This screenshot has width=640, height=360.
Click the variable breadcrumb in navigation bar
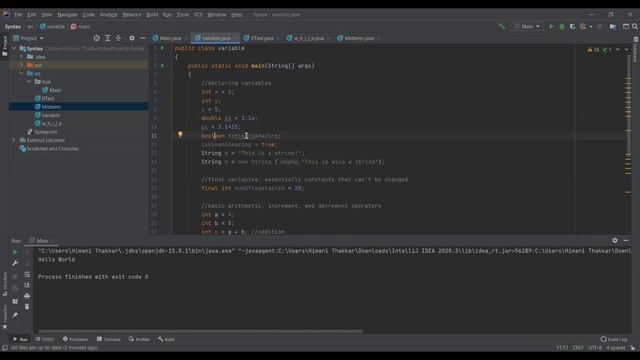(x=52, y=27)
